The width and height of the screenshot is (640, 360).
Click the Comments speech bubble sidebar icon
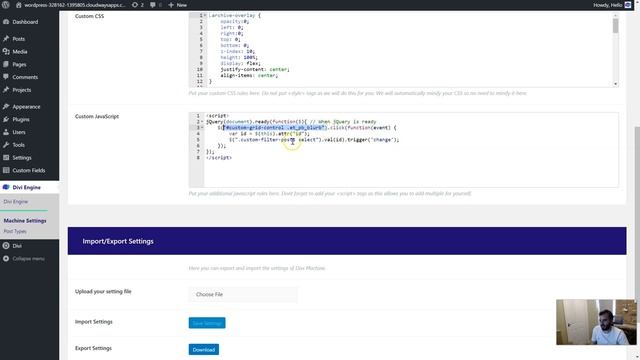(6, 77)
